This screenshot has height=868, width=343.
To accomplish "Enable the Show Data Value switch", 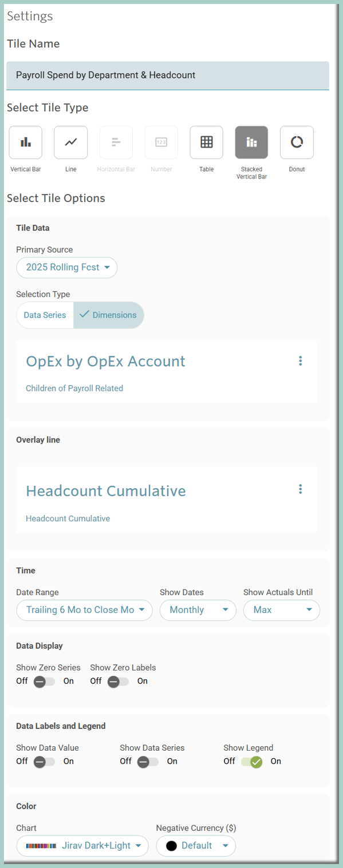I will [x=44, y=762].
